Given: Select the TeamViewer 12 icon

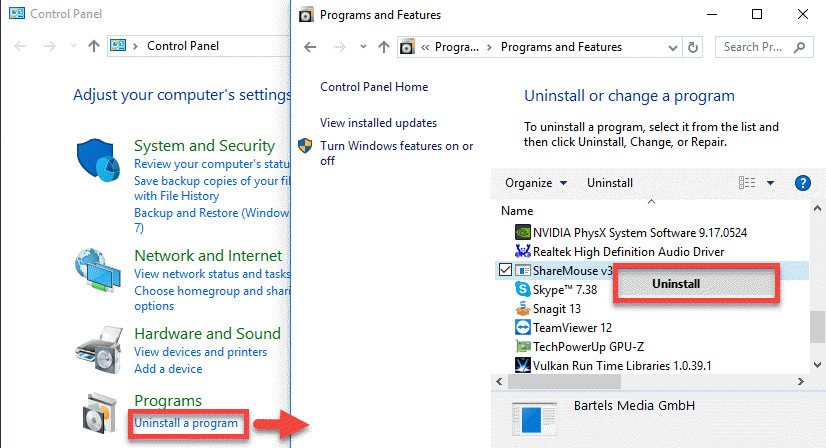Looking at the screenshot, I should click(522, 327).
